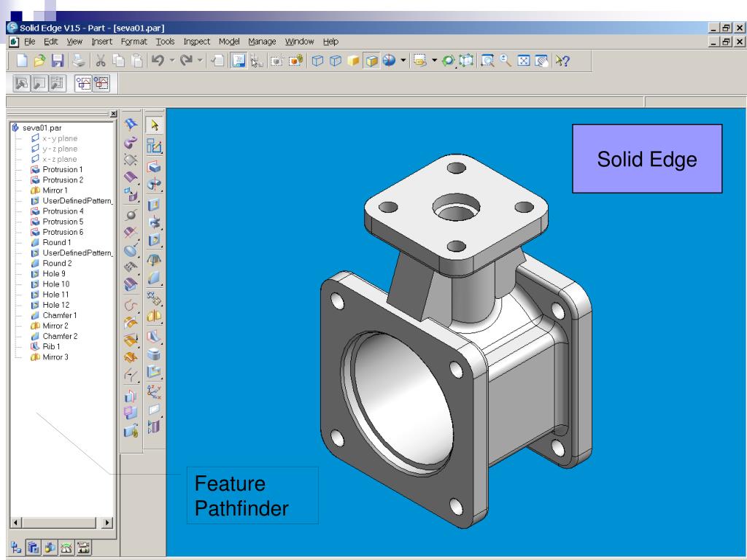Click the PathFinder scroll right arrow
This screenshot has height=560, width=747.
coord(107,522)
